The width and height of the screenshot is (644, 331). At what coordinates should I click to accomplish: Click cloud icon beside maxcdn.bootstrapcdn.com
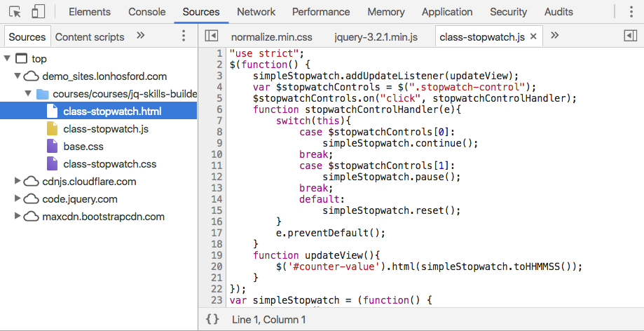32,217
